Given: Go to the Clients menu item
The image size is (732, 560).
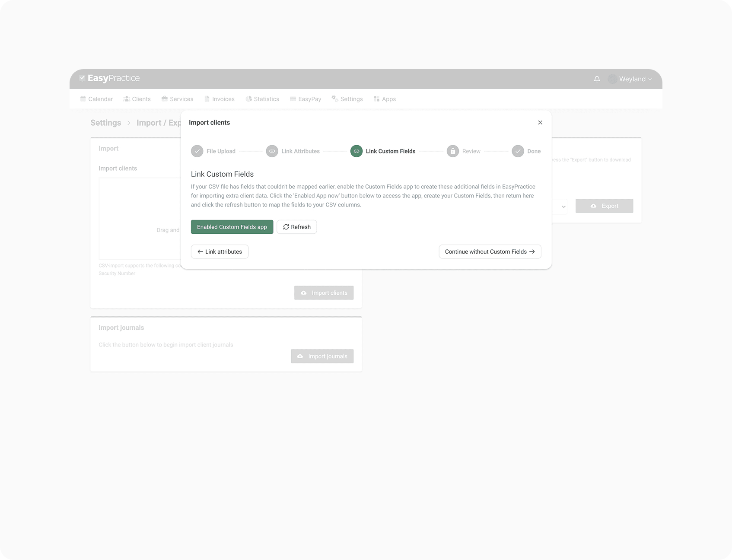Looking at the screenshot, I should pyautogui.click(x=137, y=99).
